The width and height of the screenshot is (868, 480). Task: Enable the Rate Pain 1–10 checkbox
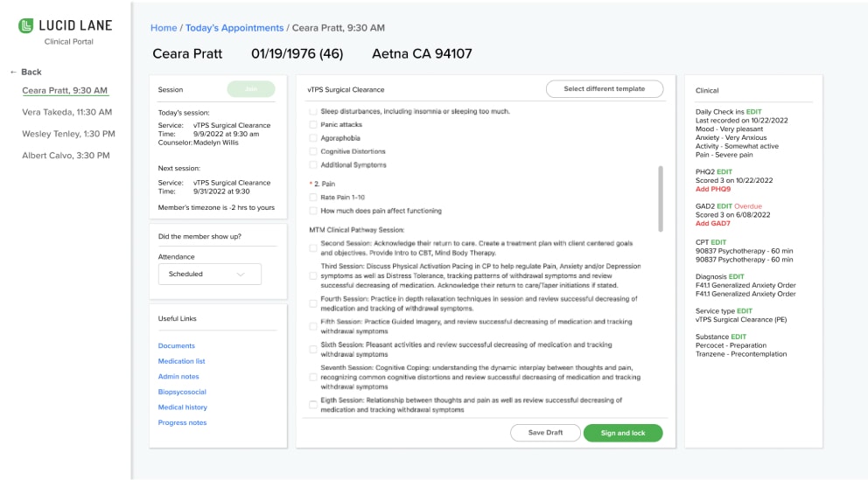[x=313, y=198]
